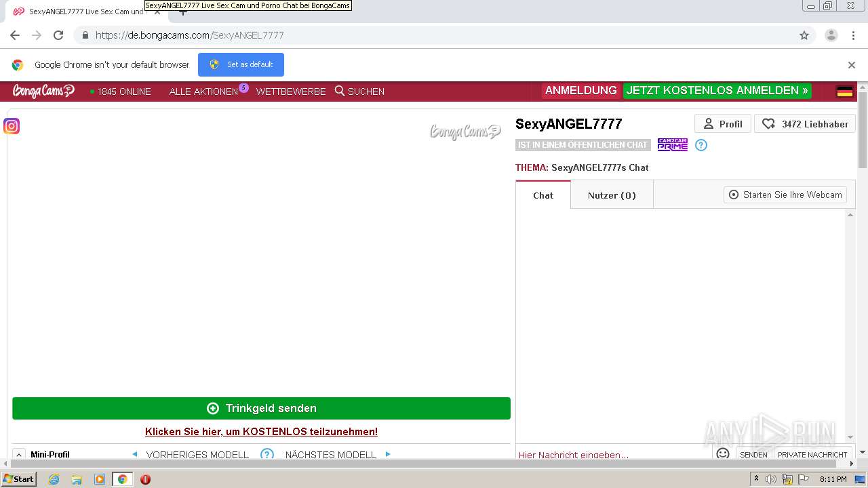Click PRIVATE NACHRICHT button
This screenshot has width=868, height=488.
(812, 454)
